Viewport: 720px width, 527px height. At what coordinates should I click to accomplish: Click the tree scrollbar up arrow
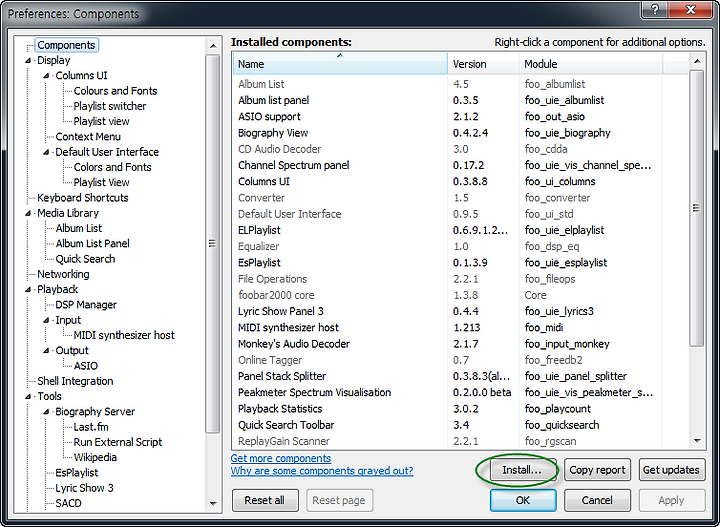pyautogui.click(x=213, y=46)
